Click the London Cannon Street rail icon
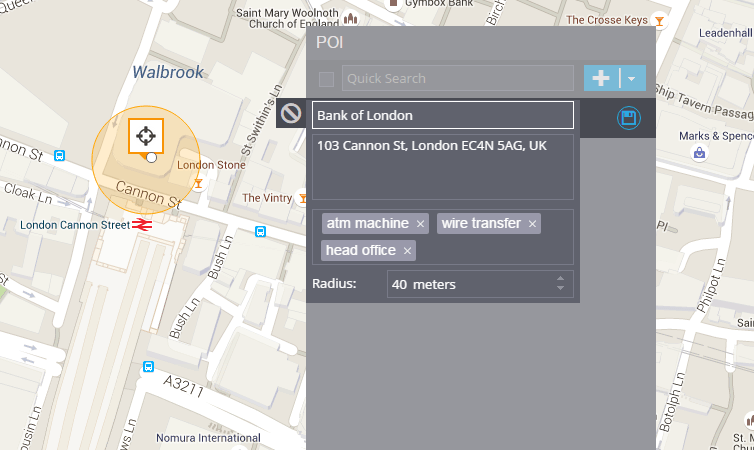This screenshot has width=754, height=450. click(142, 225)
